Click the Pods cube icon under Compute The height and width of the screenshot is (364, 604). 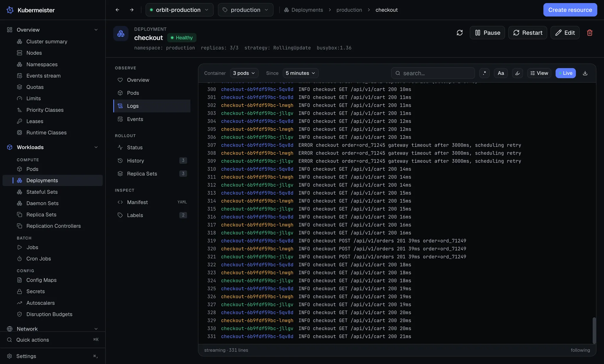[x=19, y=169]
